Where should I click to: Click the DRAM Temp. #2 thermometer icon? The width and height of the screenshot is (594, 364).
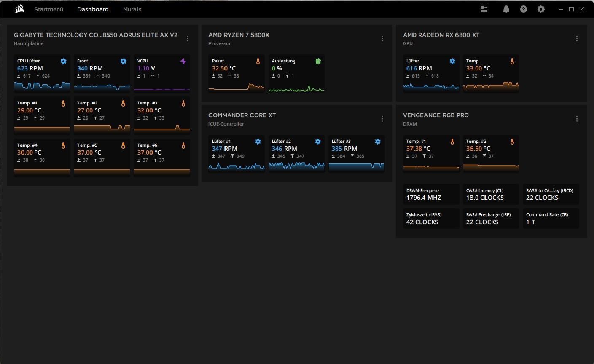(x=512, y=142)
